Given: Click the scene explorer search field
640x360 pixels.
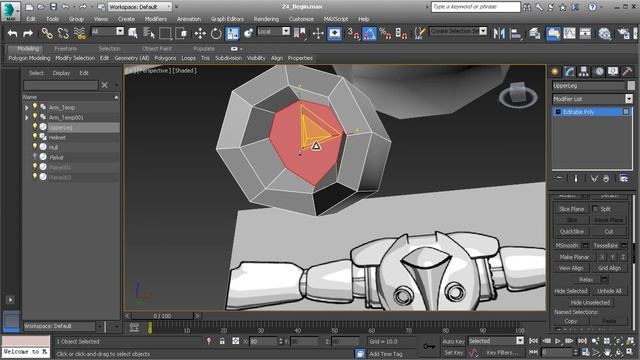Looking at the screenshot, I should click(60, 85).
